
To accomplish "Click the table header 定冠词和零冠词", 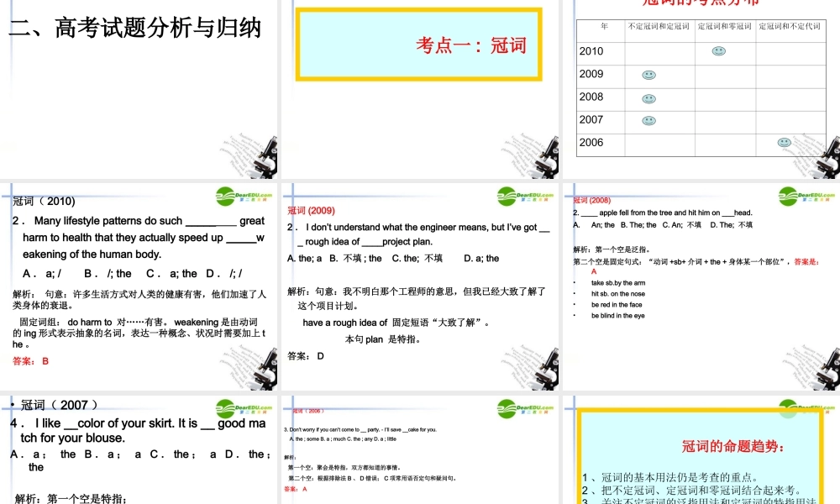I will 724,26.
